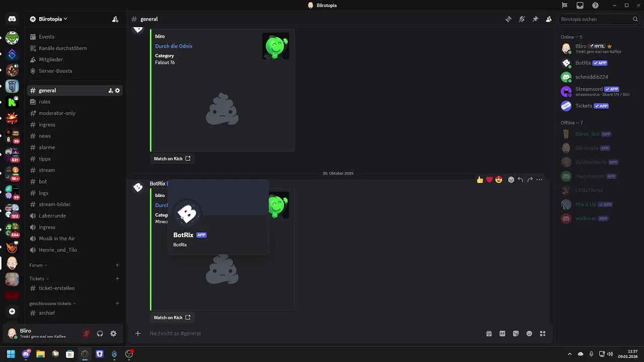Open the gift icon in message bar
Viewport: 644px width, 362px height.
pos(489,333)
